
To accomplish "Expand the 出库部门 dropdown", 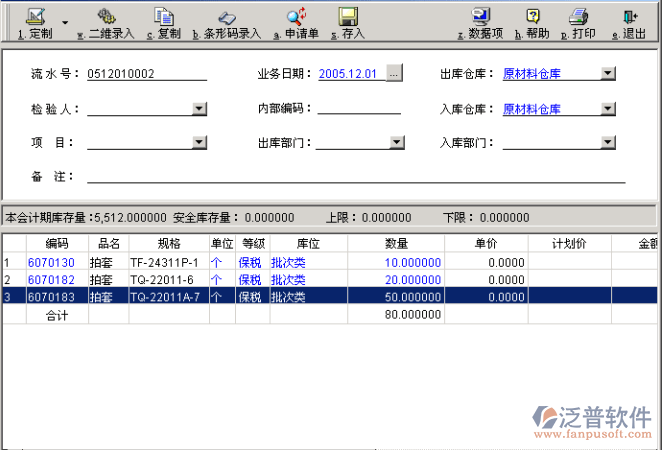I will click(397, 143).
